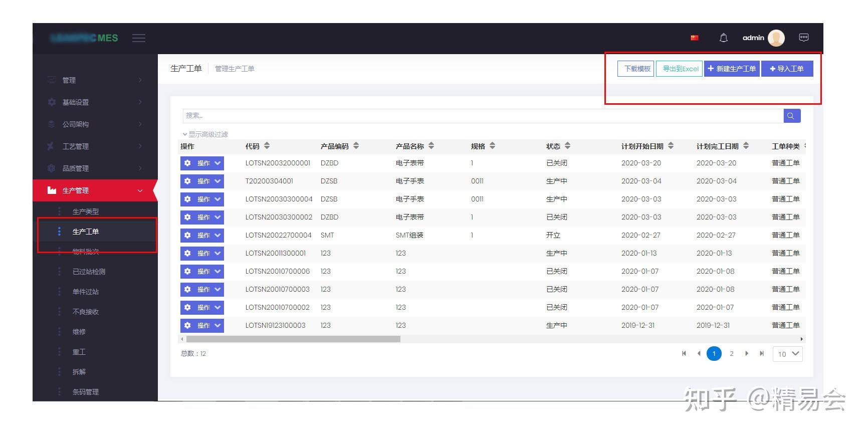Sort by 代码 column arrows
868x434 pixels.
pyautogui.click(x=267, y=146)
